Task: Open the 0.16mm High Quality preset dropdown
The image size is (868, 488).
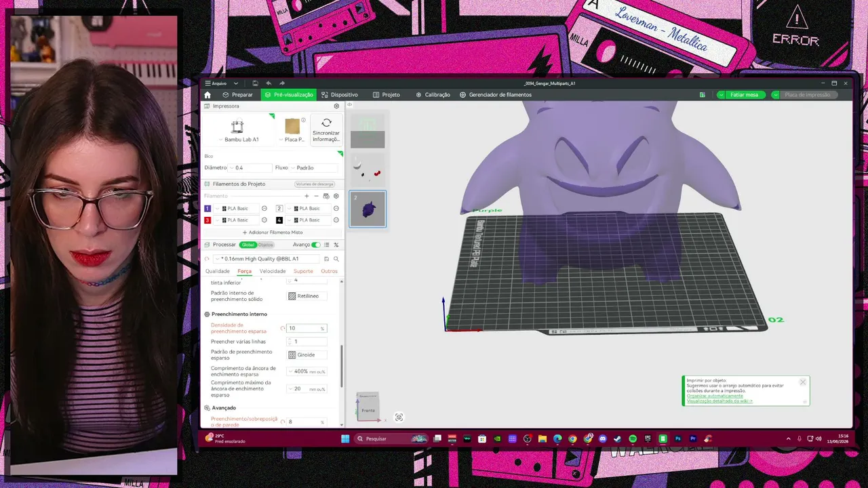Action: tap(267, 259)
